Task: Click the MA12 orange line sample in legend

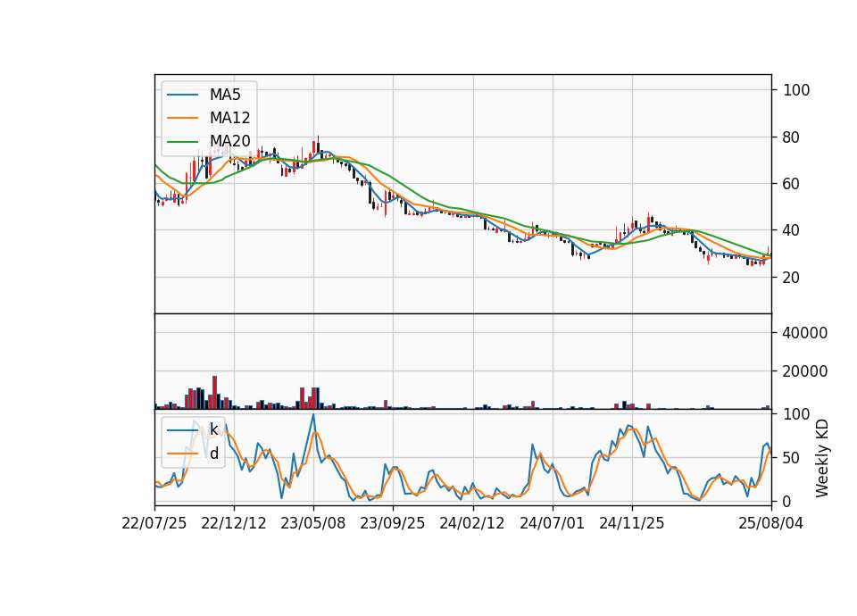Action: (x=182, y=118)
